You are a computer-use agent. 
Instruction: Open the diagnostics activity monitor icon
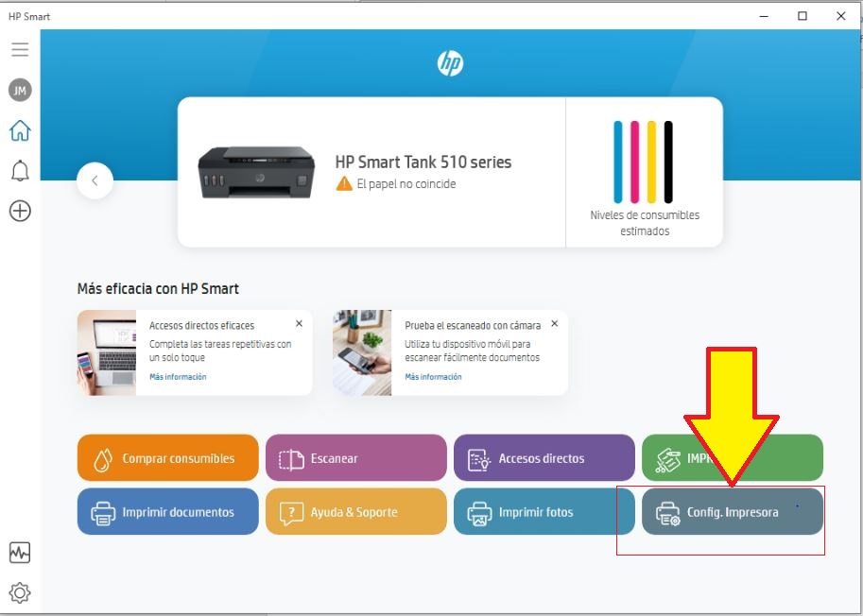point(20,552)
